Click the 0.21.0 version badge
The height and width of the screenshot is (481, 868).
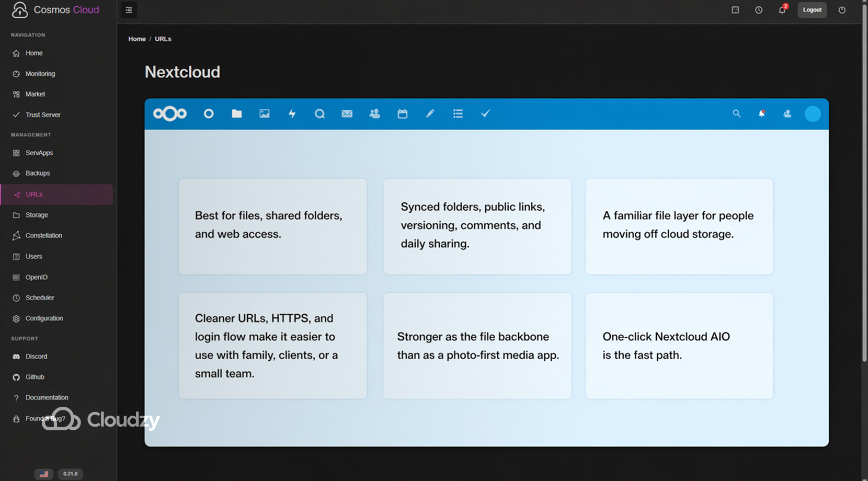click(x=70, y=474)
